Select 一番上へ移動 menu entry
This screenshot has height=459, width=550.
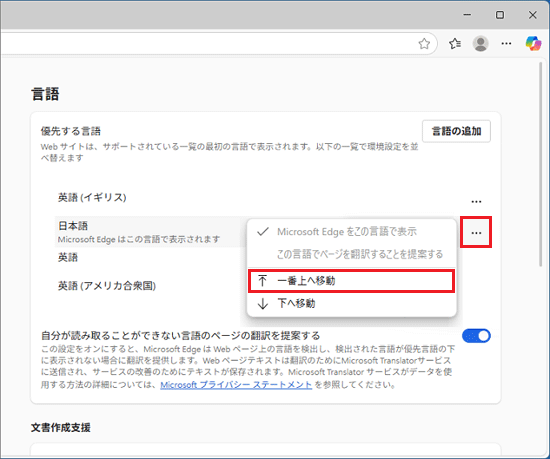click(351, 281)
